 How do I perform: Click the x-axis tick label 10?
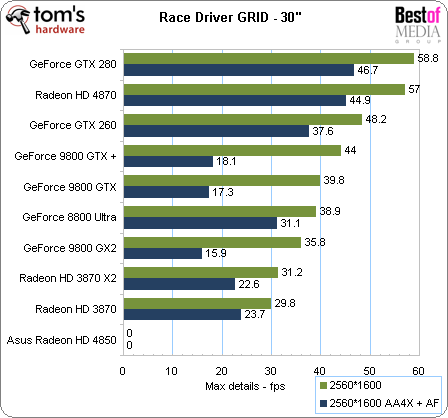tap(172, 371)
